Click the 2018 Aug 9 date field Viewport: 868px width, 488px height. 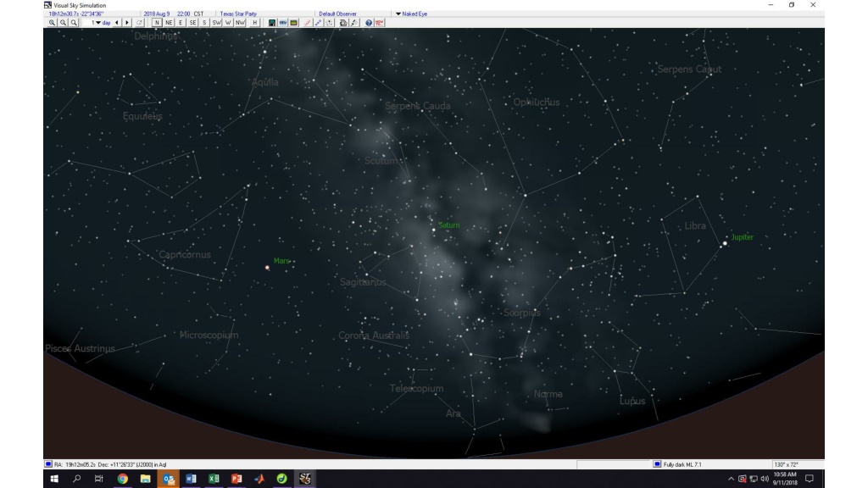pos(157,14)
